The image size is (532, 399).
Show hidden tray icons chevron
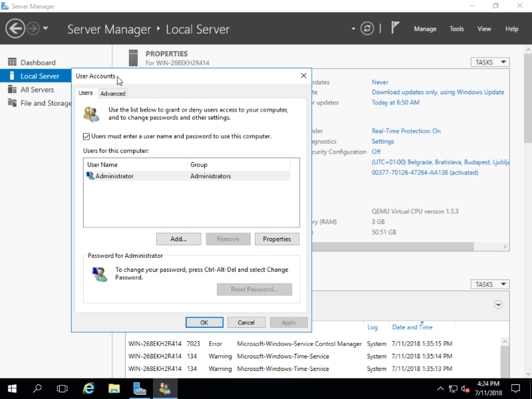(x=440, y=389)
